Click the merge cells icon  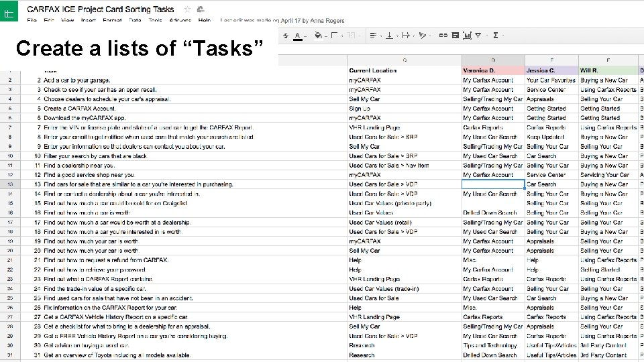coord(351,36)
